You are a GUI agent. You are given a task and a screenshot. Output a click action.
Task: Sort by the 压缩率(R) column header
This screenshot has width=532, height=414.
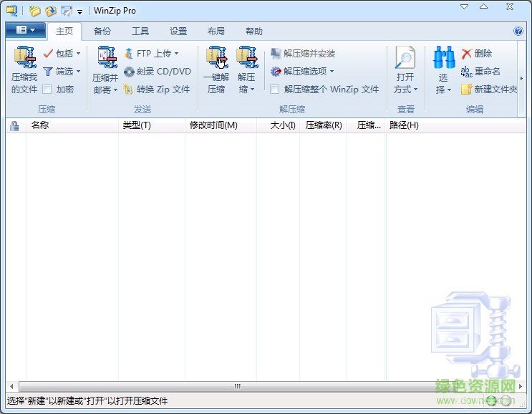pyautogui.click(x=323, y=125)
